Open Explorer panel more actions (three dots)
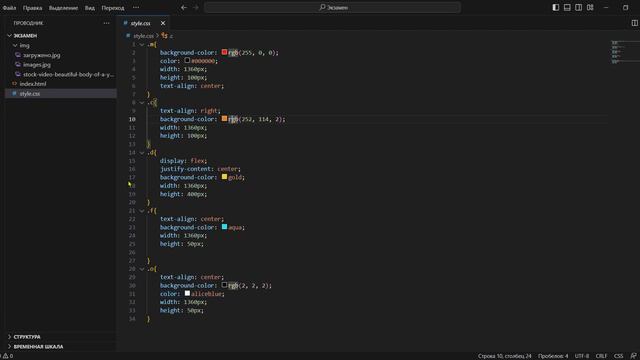640x360 pixels. click(107, 23)
